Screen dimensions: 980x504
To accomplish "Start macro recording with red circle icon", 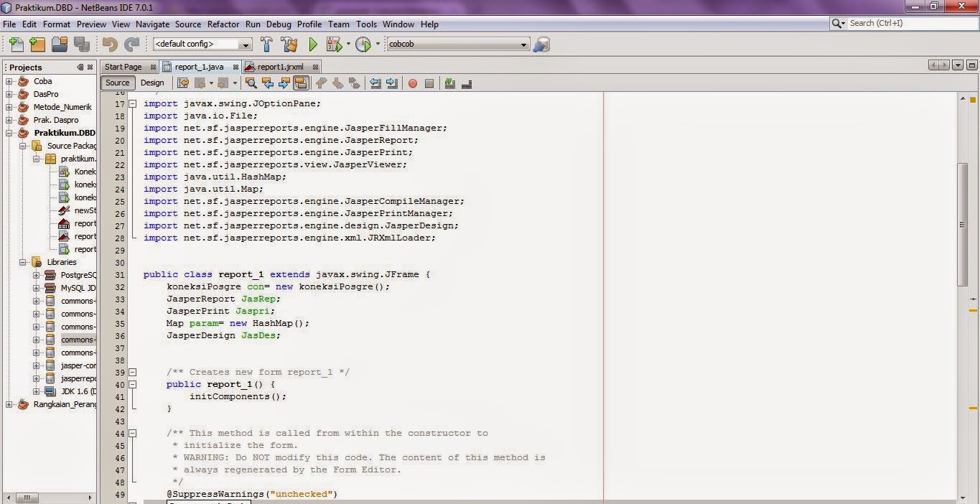I will pos(413,83).
